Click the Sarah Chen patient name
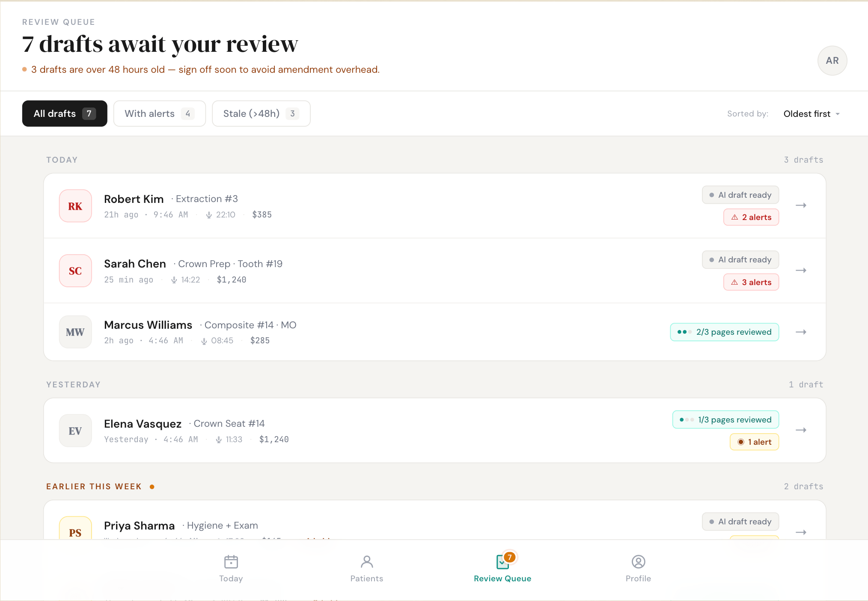868x601 pixels. 135,264
